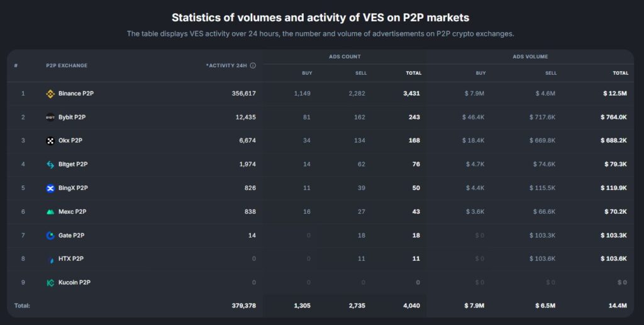The height and width of the screenshot is (325, 644).
Task: Click the BUY header under ADS COUNT
Action: pos(307,73)
